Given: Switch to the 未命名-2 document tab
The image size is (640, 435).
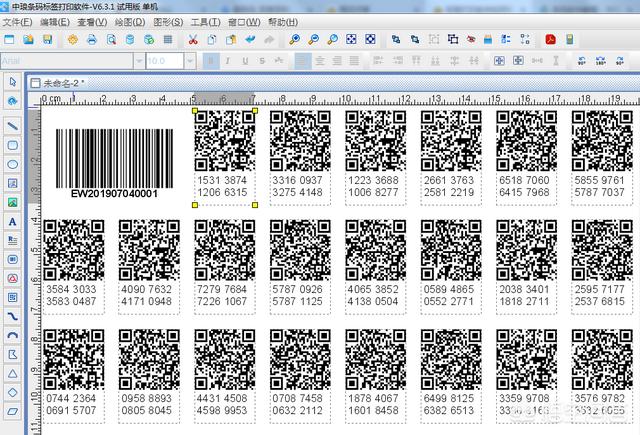Looking at the screenshot, I should [x=58, y=83].
